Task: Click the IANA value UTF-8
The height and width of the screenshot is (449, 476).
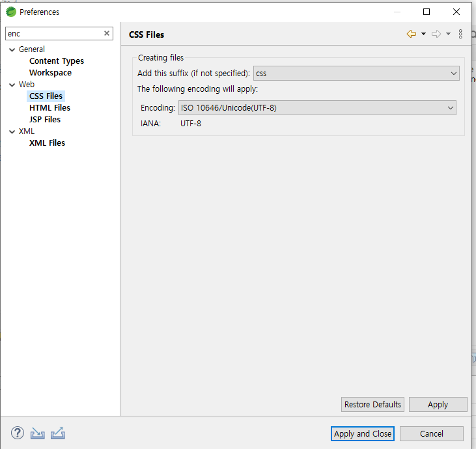Action: click(x=191, y=124)
